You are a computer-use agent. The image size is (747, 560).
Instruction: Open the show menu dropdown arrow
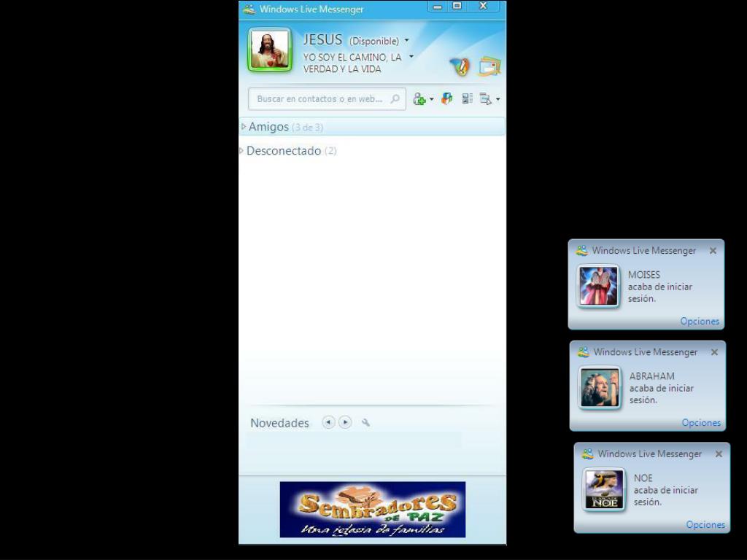point(498,99)
